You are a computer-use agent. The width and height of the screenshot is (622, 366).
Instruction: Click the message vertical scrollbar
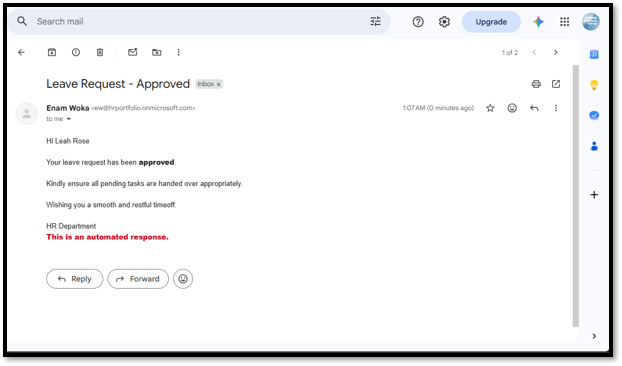(x=576, y=196)
